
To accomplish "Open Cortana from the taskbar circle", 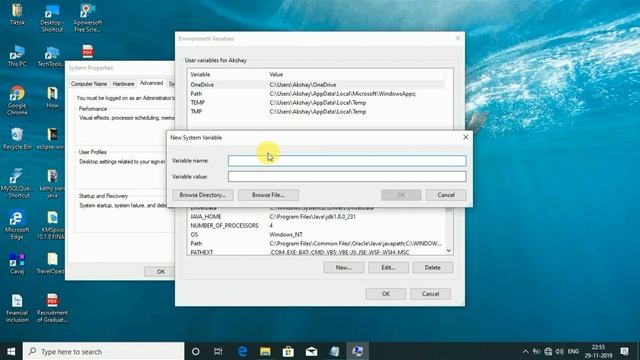I will (x=196, y=351).
